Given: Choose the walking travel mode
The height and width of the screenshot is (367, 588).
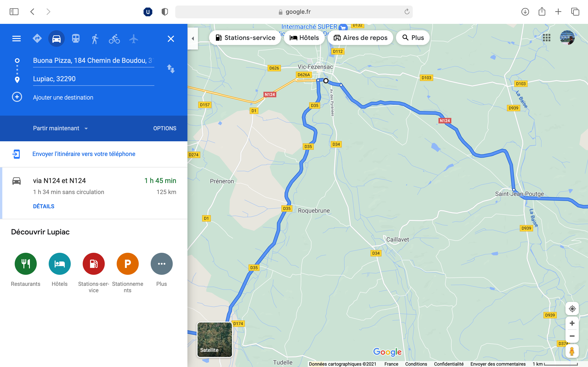Looking at the screenshot, I should 95,39.
